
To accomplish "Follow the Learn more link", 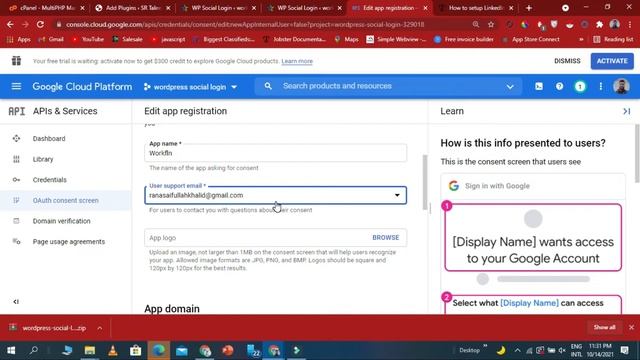I will pyautogui.click(x=297, y=61).
